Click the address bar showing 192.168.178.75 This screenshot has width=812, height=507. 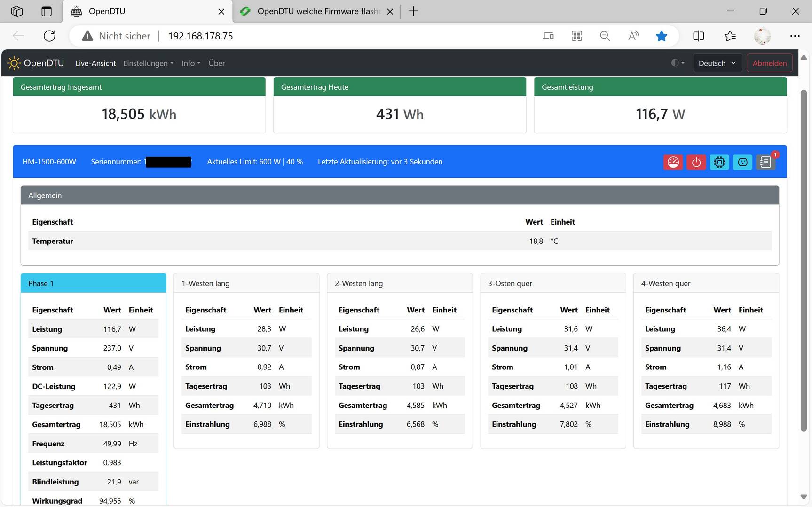point(200,36)
